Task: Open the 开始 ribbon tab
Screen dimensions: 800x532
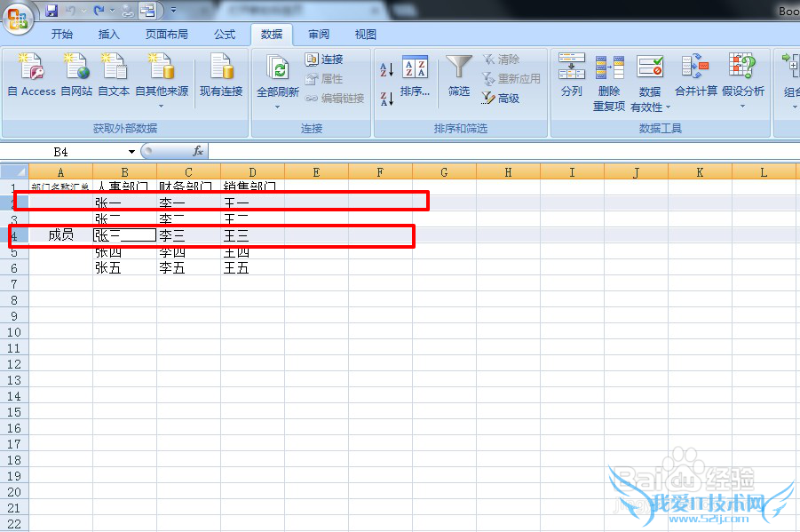Action: click(x=62, y=35)
